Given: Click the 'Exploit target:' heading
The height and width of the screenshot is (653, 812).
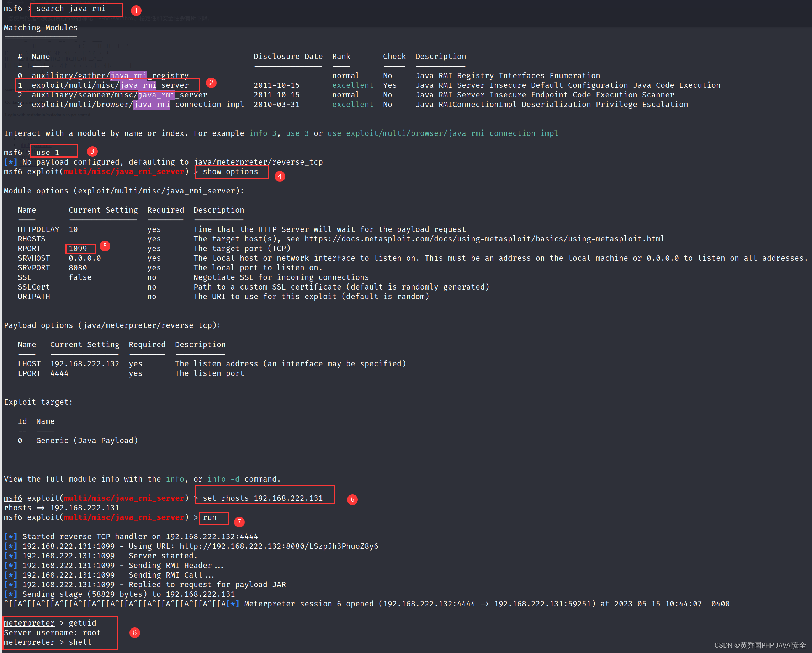Looking at the screenshot, I should pyautogui.click(x=38, y=402).
